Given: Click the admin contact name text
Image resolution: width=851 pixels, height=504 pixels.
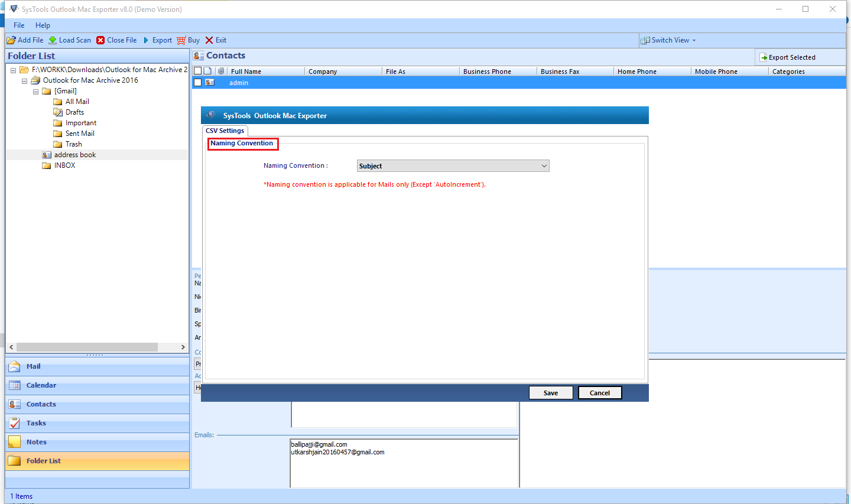Looking at the screenshot, I should coord(239,83).
